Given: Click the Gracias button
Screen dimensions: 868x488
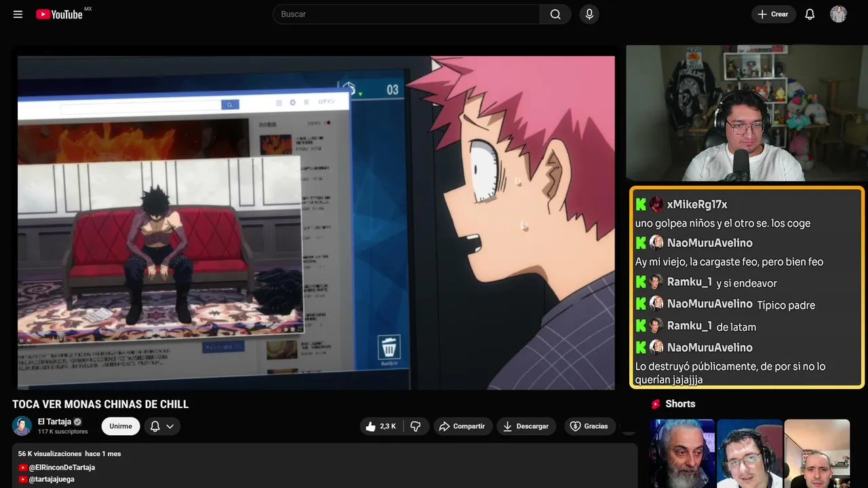Looking at the screenshot, I should click(x=589, y=426).
